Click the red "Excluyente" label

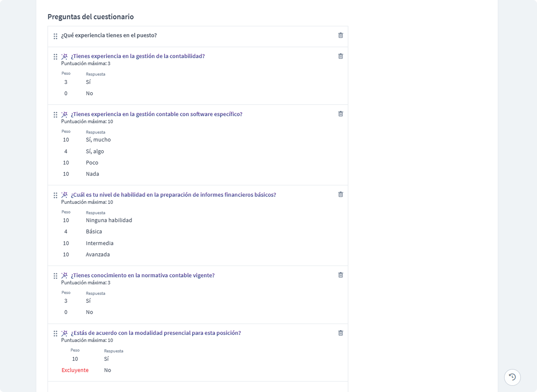(75, 370)
